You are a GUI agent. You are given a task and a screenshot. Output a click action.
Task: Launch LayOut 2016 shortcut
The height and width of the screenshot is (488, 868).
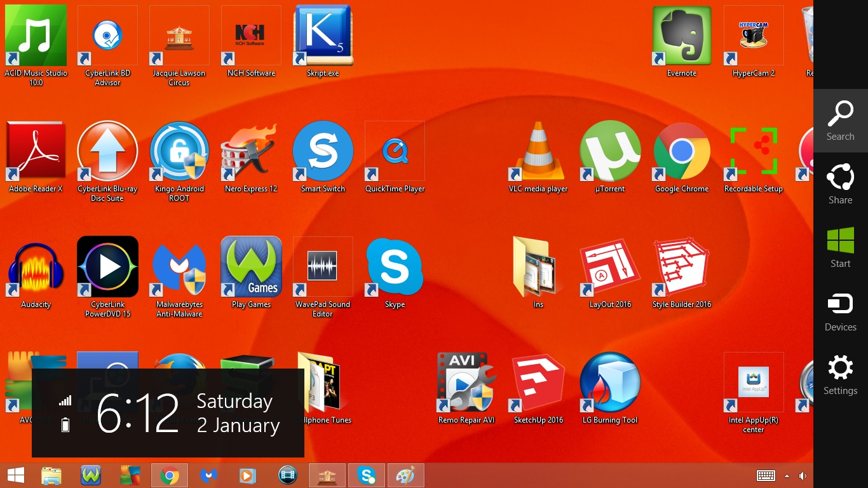pyautogui.click(x=610, y=273)
